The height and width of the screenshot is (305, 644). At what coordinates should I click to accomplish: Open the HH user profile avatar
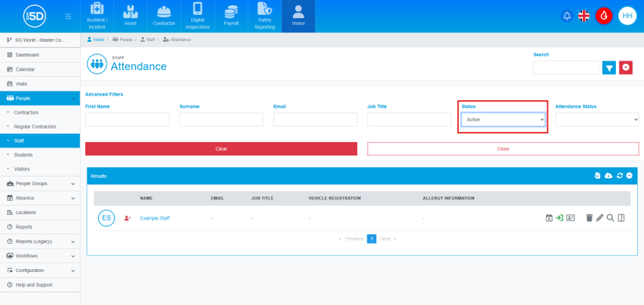(x=627, y=16)
